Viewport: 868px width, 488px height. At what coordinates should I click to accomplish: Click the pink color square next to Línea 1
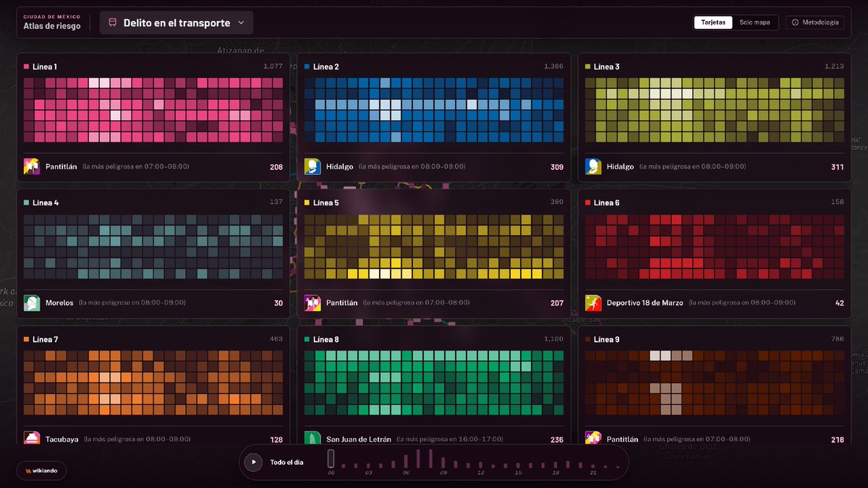(27, 67)
